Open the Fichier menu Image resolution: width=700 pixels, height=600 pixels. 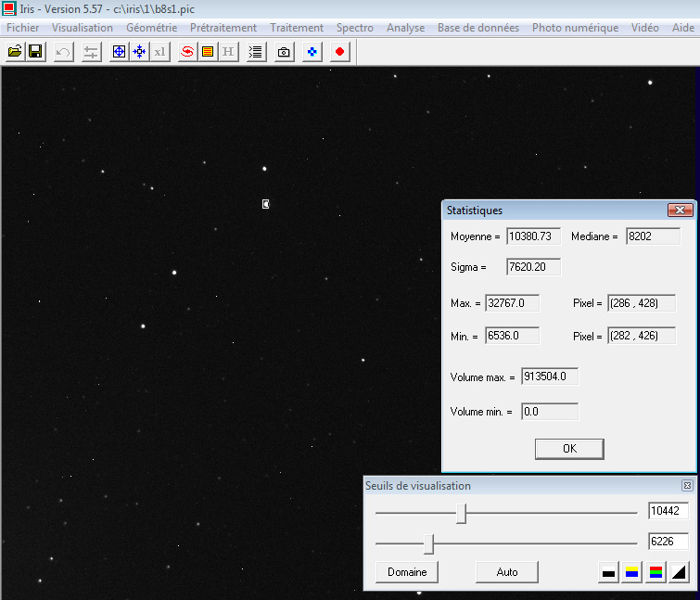23,28
